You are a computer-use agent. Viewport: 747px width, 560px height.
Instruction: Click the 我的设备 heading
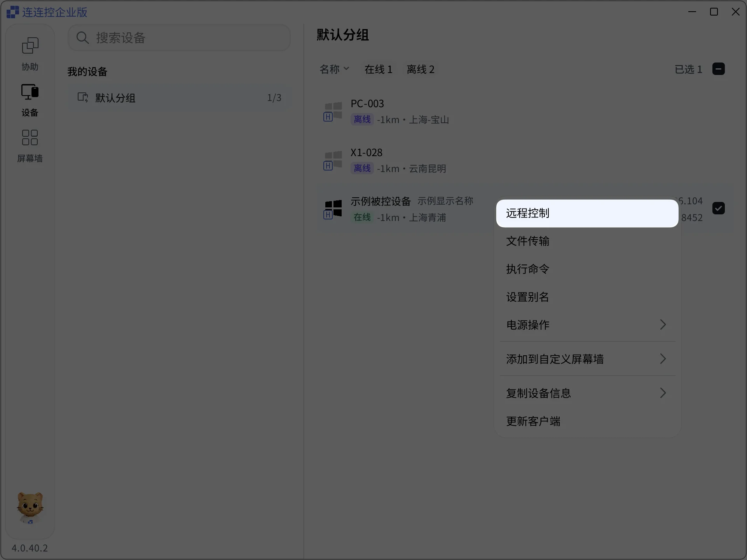click(87, 72)
